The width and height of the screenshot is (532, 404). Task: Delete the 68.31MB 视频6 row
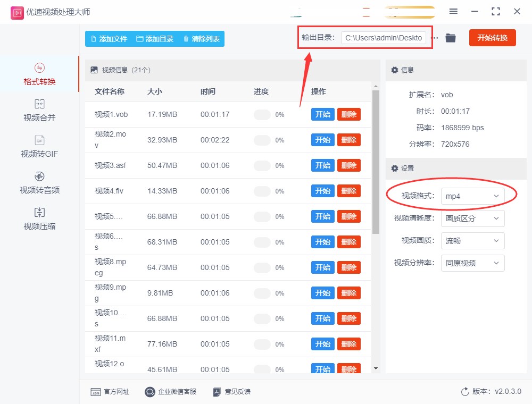coord(349,242)
